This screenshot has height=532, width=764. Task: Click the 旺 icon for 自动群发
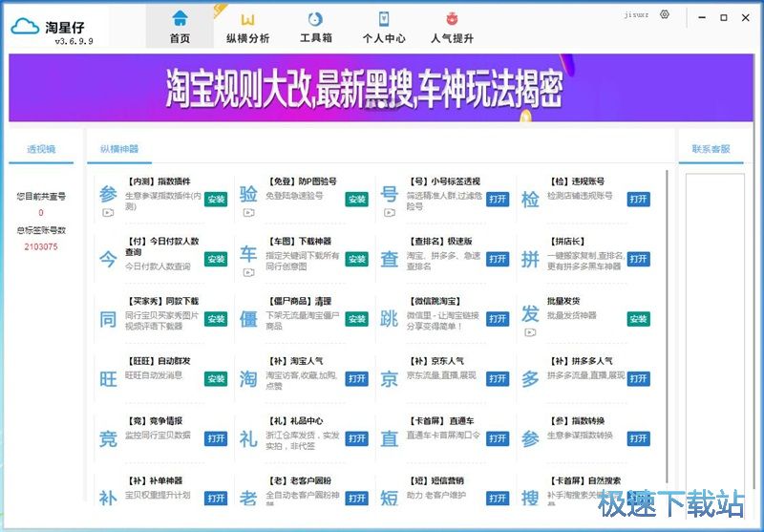point(108,379)
